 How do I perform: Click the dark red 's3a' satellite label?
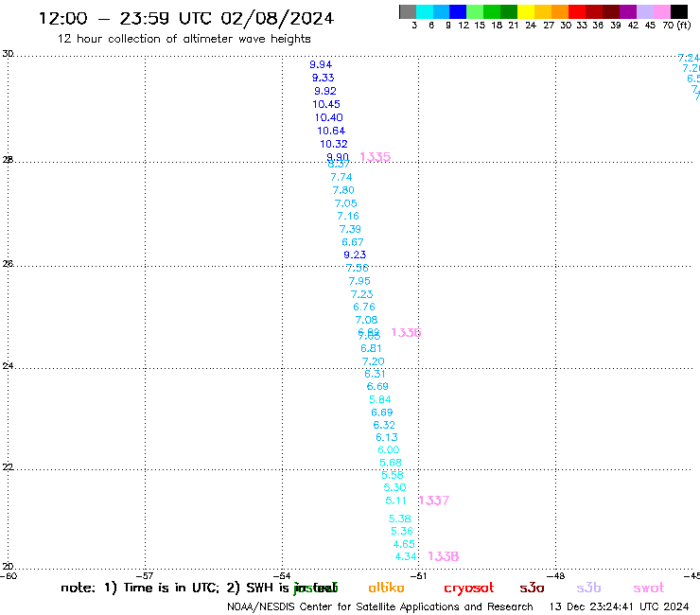click(x=533, y=589)
